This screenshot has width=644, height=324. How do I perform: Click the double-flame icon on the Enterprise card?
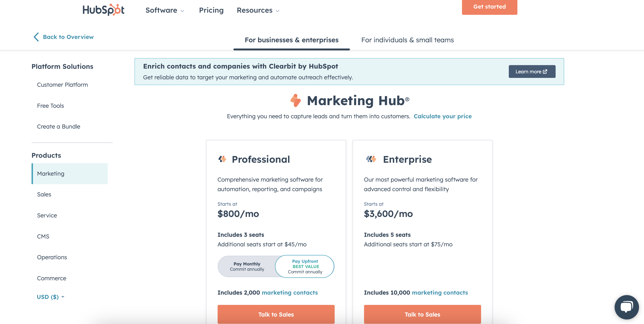371,159
